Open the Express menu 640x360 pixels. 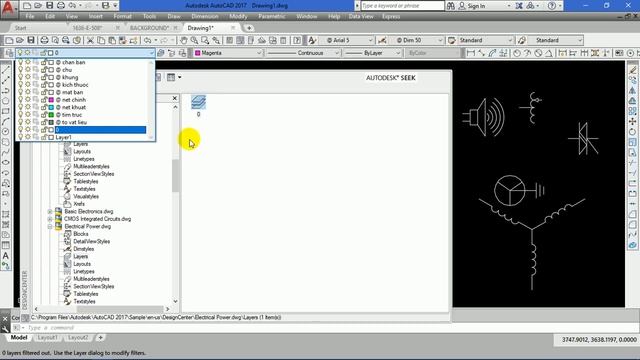[391, 16]
